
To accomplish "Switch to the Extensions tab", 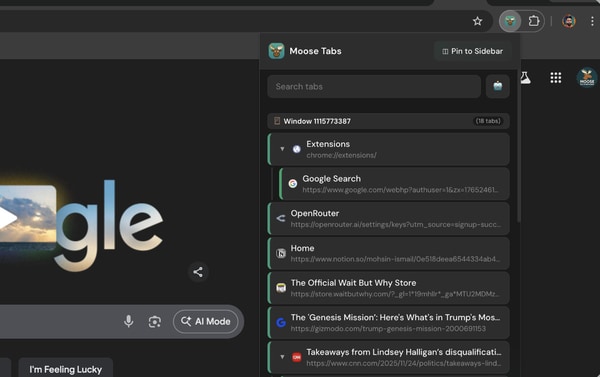I will (388, 149).
